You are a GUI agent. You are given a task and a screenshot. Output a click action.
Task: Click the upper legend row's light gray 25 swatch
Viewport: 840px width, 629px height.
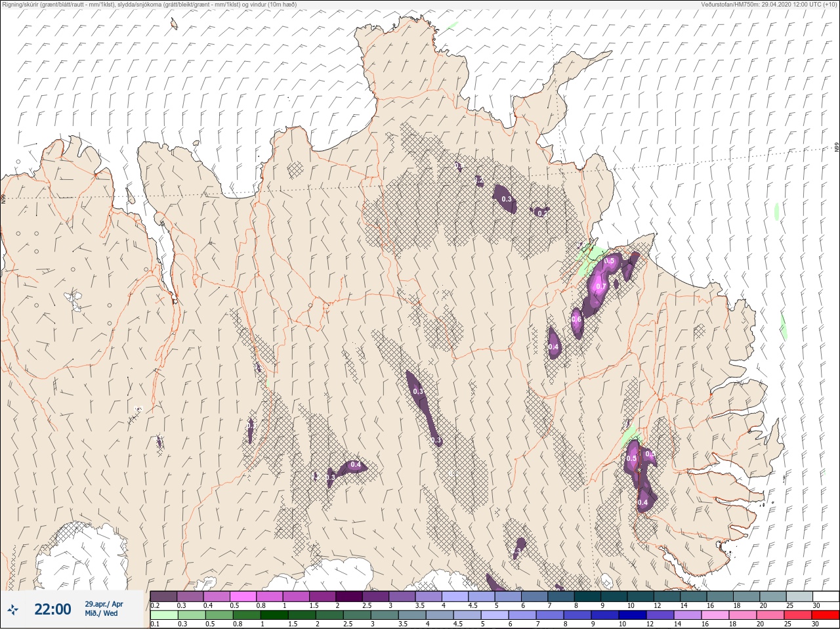click(799, 596)
